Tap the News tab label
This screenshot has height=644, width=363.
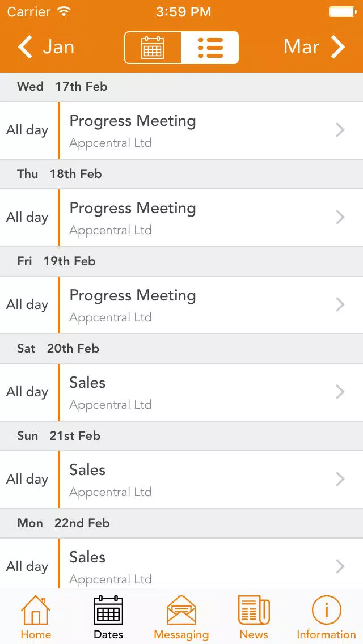click(x=254, y=634)
